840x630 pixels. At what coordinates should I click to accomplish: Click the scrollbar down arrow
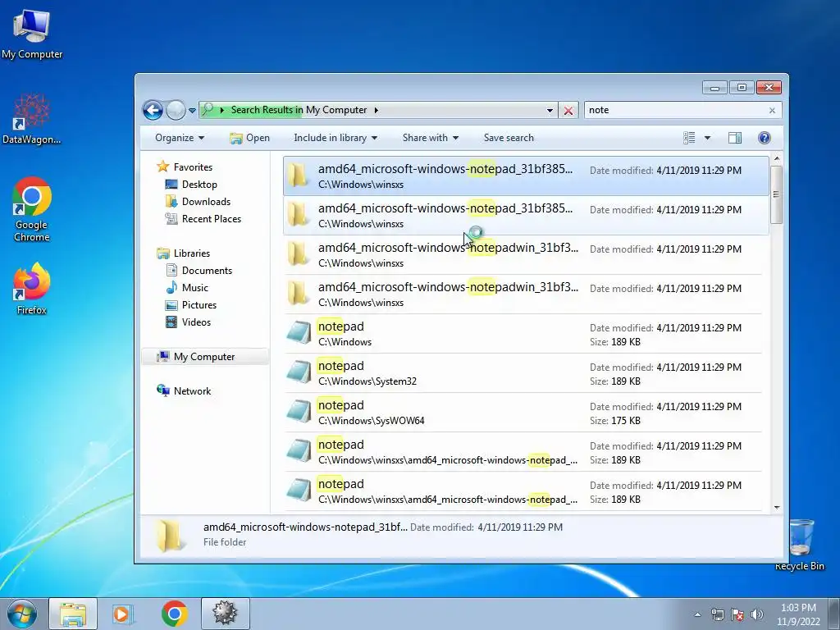coord(776,507)
